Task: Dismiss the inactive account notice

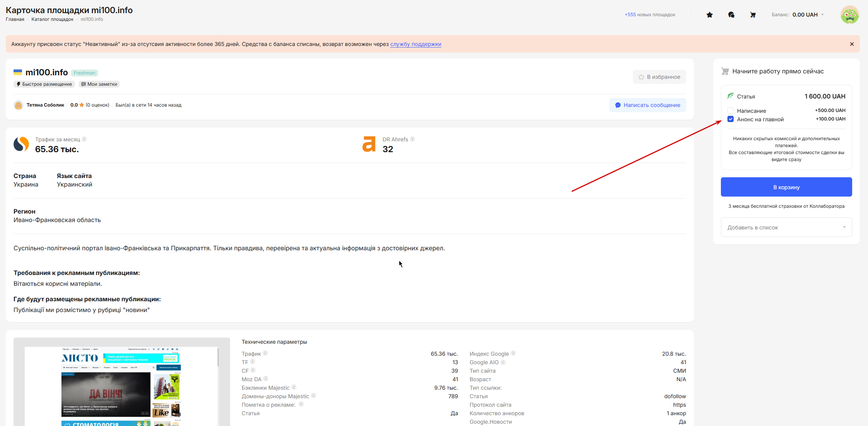Action: pyautogui.click(x=852, y=44)
